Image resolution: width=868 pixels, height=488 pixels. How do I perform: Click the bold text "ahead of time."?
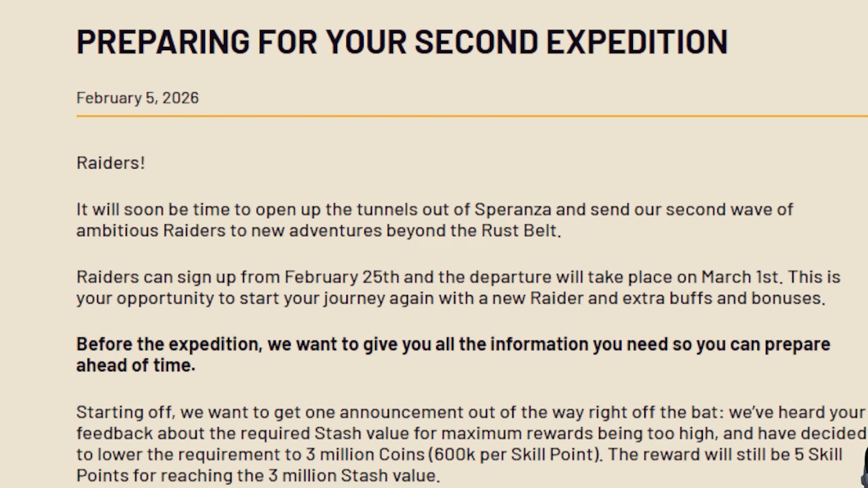(136, 365)
